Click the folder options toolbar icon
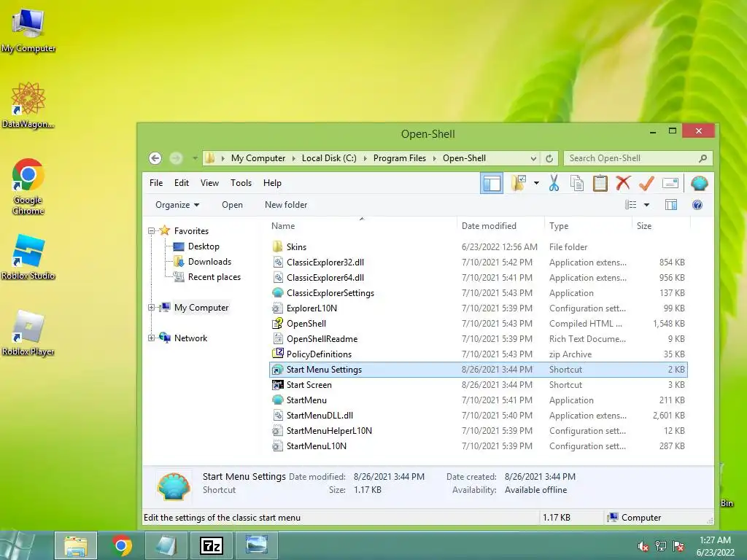This screenshot has height=560, width=747. (519, 183)
